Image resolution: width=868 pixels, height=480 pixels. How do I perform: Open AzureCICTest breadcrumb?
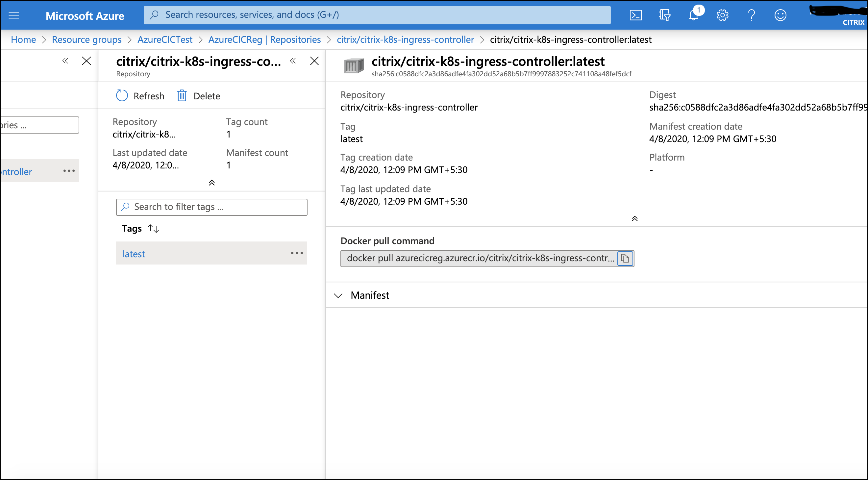[x=165, y=39]
